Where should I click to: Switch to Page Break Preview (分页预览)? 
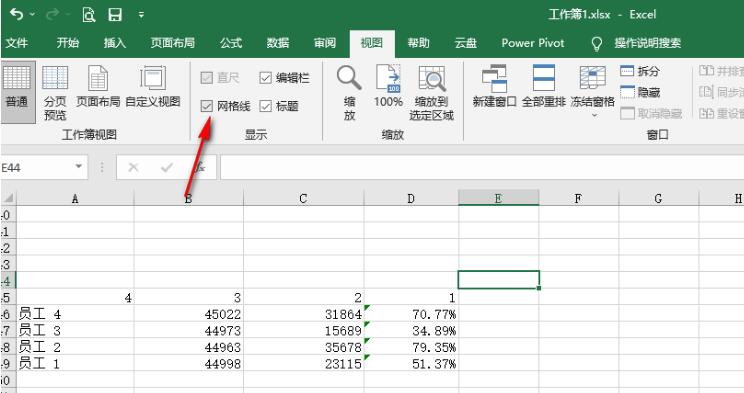pyautogui.click(x=55, y=92)
